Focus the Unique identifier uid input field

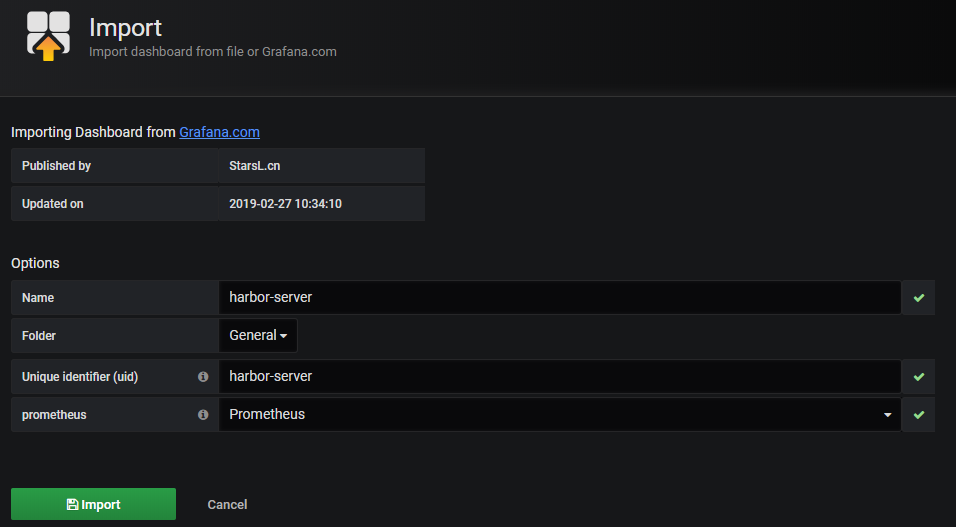pyautogui.click(x=560, y=377)
